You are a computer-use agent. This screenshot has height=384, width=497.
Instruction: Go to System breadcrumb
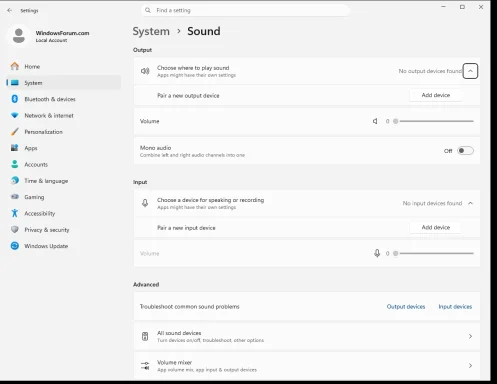(x=151, y=31)
